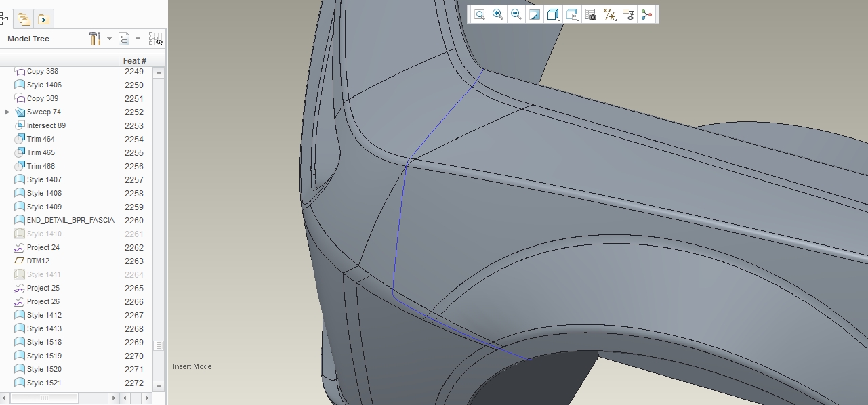Toggle the tree visibility filter icon

156,39
